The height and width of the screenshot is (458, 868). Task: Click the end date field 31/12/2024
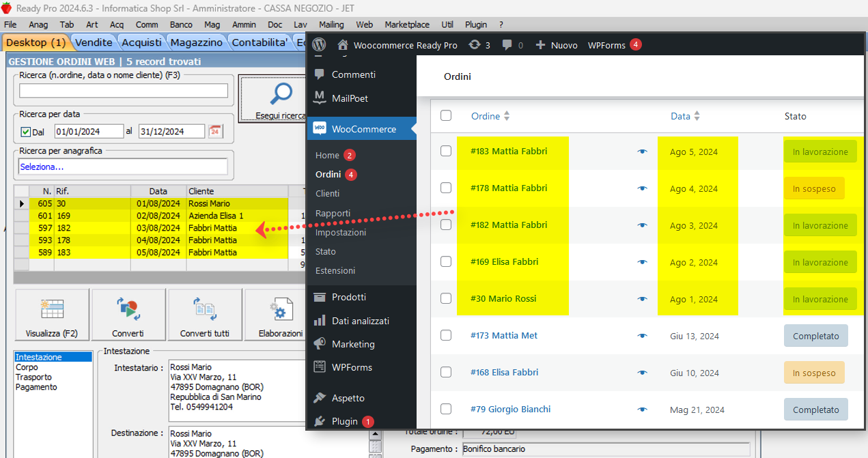pos(171,132)
